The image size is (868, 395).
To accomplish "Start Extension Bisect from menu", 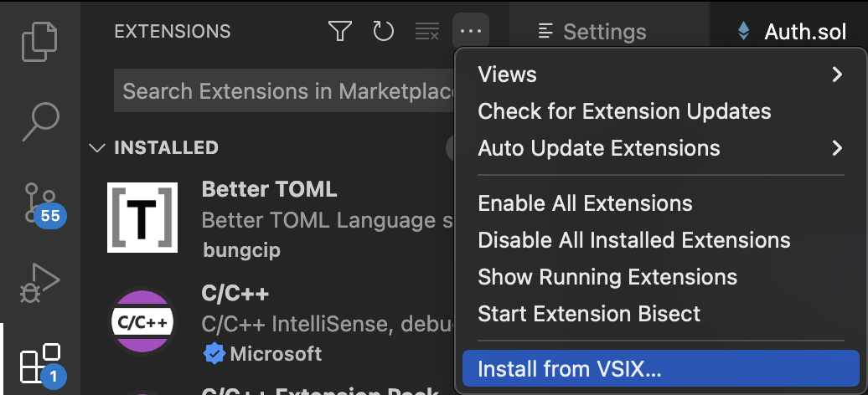I will click(x=661, y=314).
